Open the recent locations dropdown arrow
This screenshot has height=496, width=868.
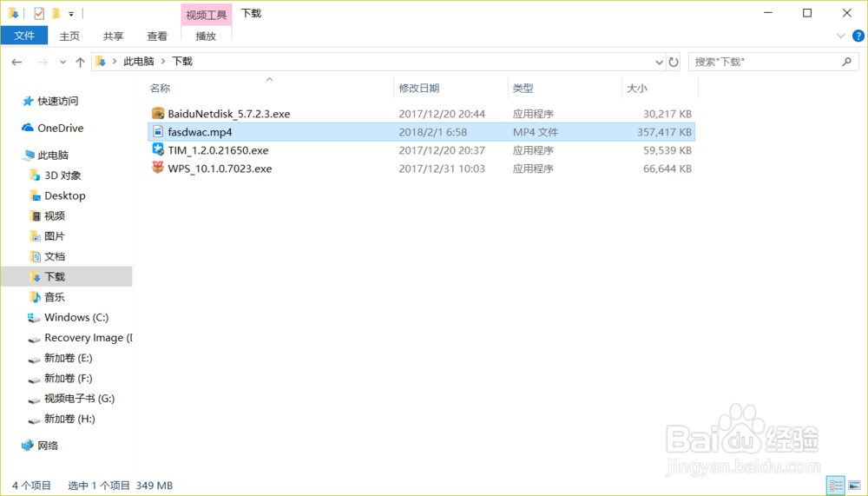click(x=62, y=62)
